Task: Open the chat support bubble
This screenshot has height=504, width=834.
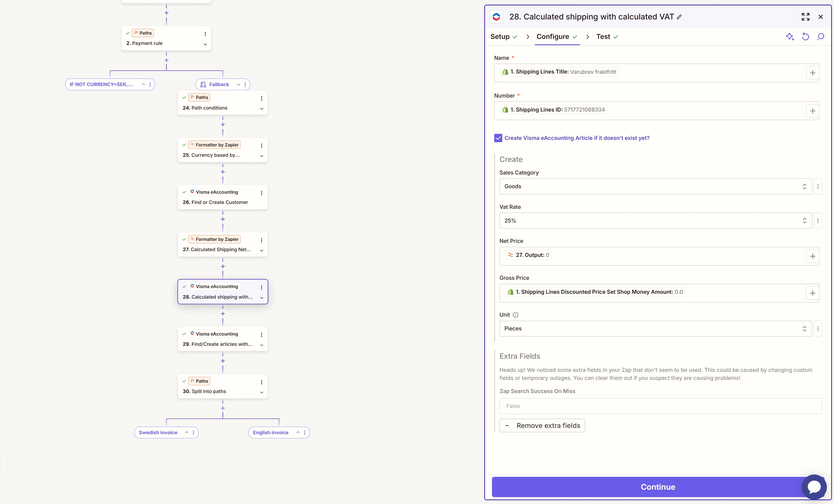Action: [x=814, y=487]
